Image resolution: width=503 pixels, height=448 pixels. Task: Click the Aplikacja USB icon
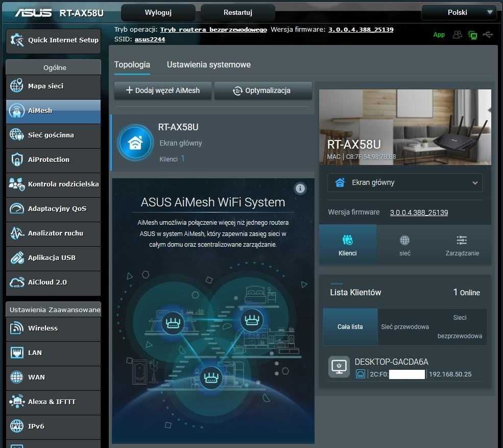pos(17,257)
